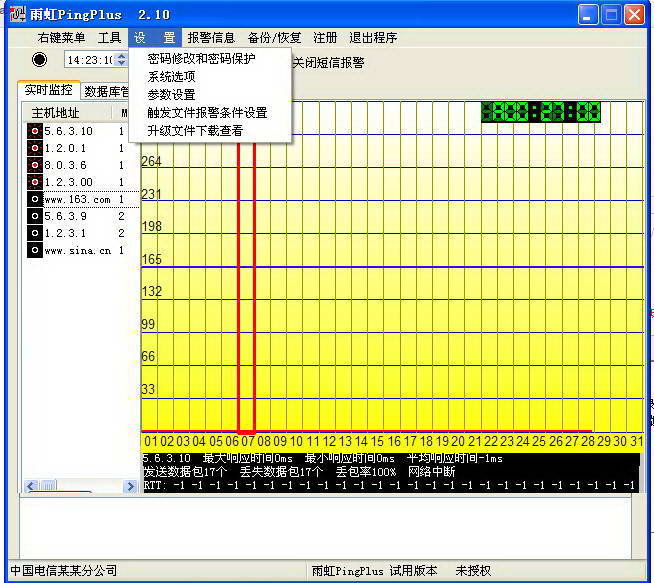Click the 设置 menu heading

coord(155,38)
